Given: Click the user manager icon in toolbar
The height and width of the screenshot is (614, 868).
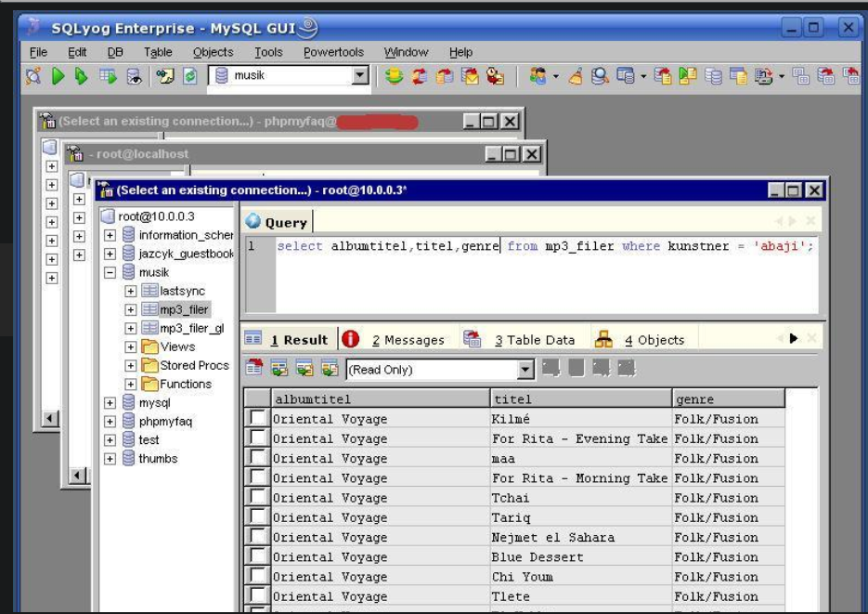Looking at the screenshot, I should click(538, 75).
